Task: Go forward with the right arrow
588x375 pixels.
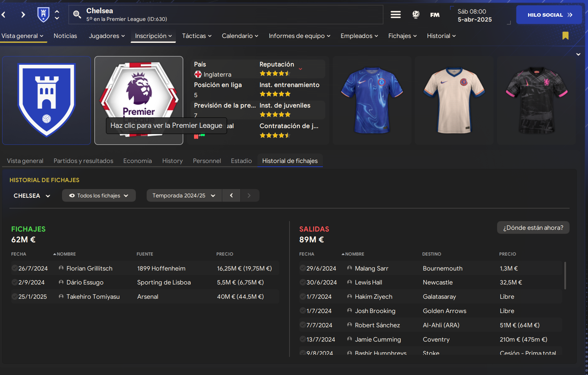Action: point(23,15)
